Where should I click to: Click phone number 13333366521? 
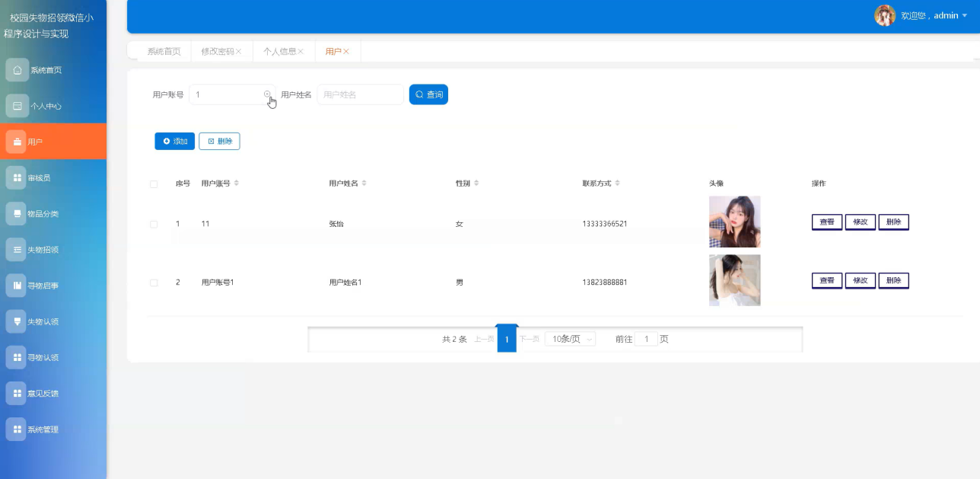point(605,224)
